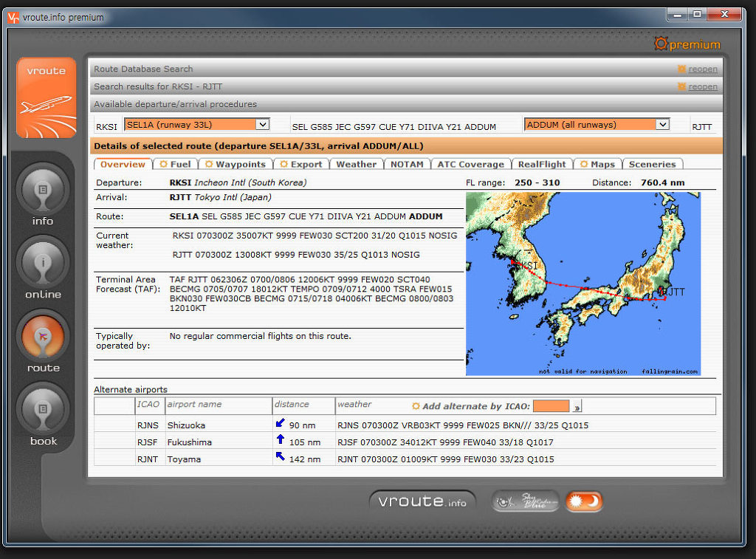Expand the ADDUM arrival procedure dropdown
Viewport: 756px width, 559px height.
click(662, 125)
